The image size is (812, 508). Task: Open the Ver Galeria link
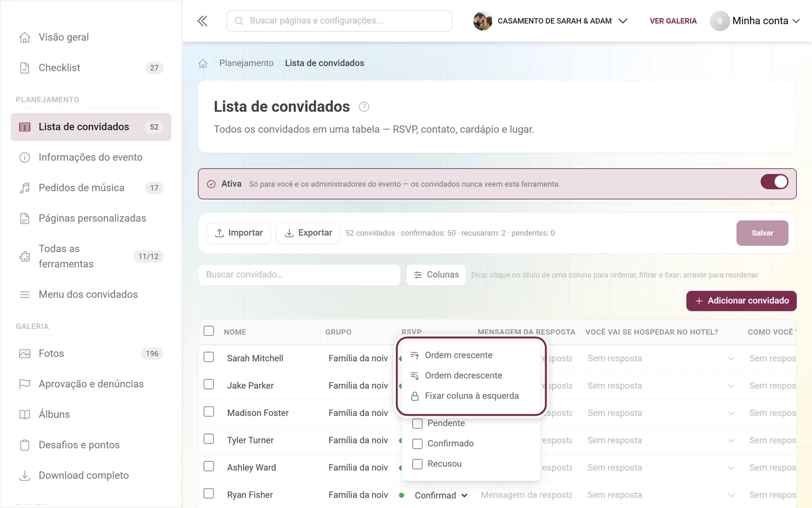pos(673,21)
